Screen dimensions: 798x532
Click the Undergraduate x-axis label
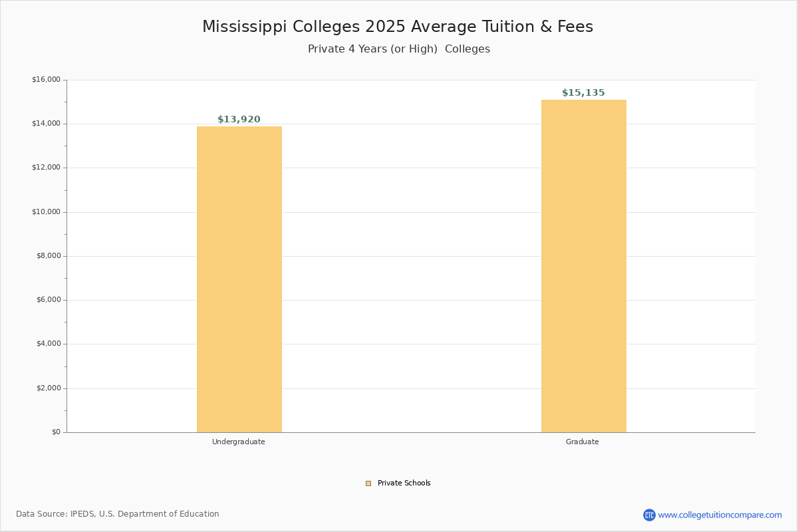pyautogui.click(x=239, y=442)
